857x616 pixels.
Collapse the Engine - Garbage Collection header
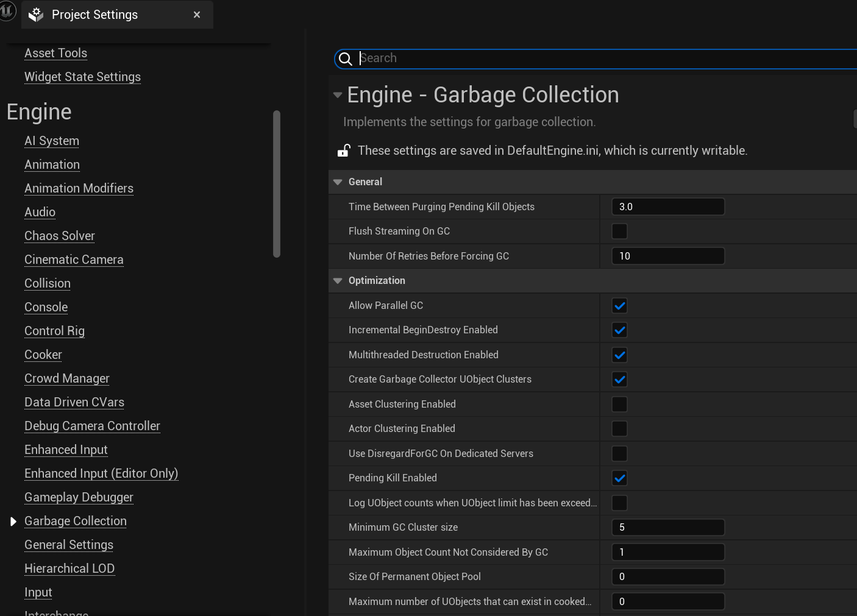[338, 95]
